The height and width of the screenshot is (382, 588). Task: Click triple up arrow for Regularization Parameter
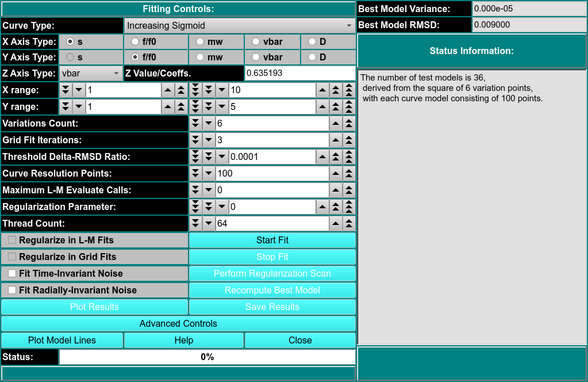[x=348, y=207]
